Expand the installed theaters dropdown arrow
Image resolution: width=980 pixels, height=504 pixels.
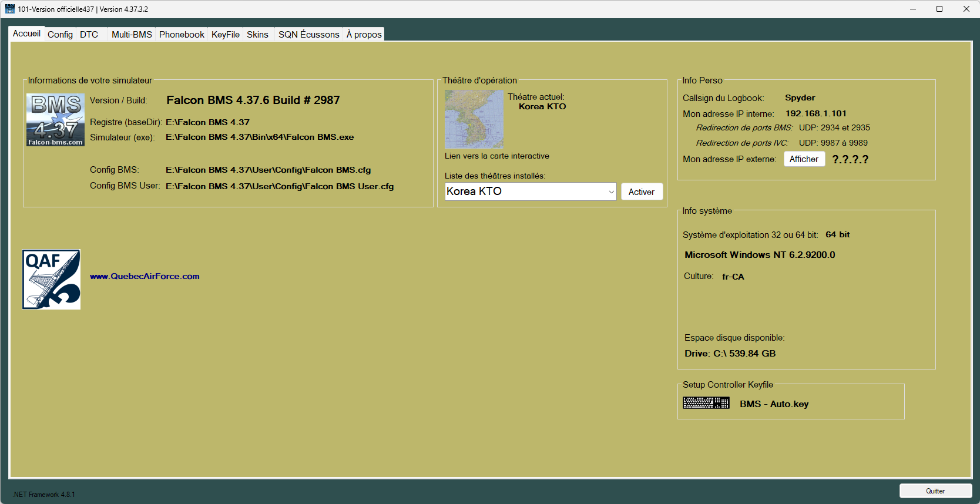point(611,191)
